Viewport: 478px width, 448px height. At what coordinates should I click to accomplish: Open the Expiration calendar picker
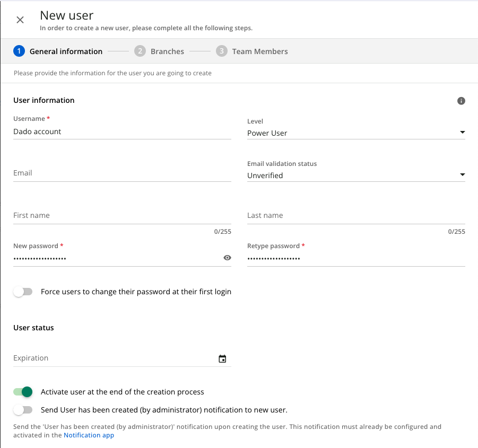point(222,359)
